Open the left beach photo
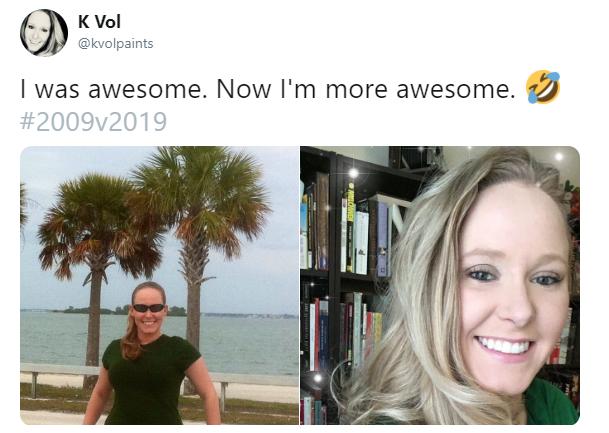Image resolution: width=609 pixels, height=433 pixels. click(159, 285)
